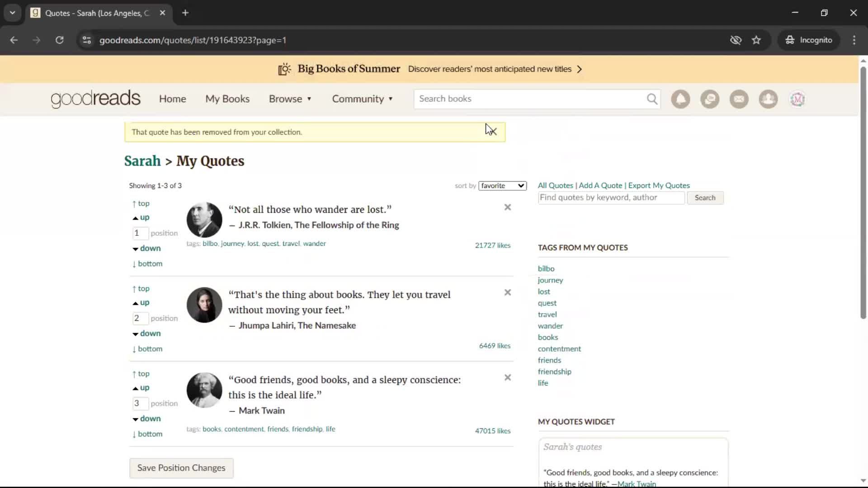Open My Books
The image size is (868, 488).
click(227, 99)
